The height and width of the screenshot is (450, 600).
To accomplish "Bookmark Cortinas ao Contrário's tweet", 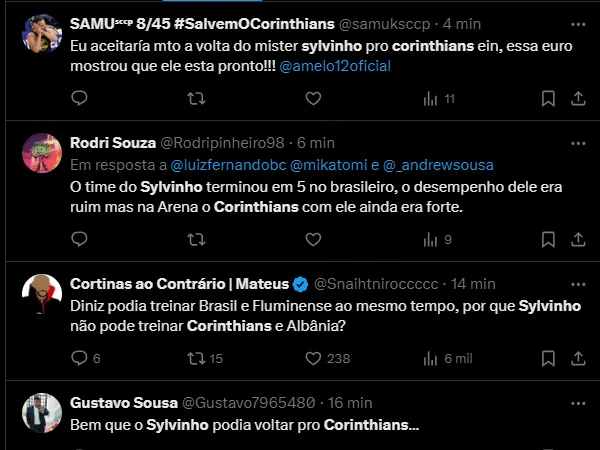I will tap(548, 358).
